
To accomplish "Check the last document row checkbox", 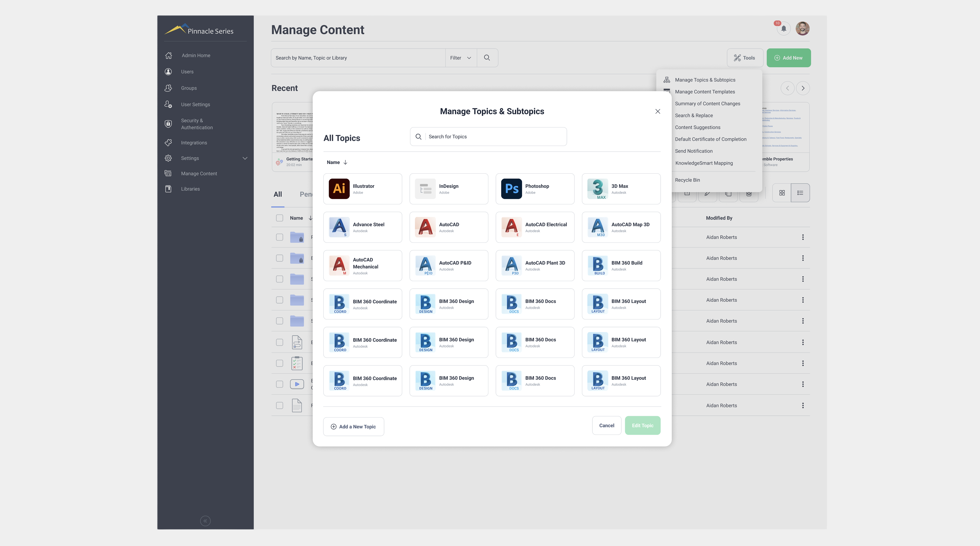I will [x=280, y=406].
